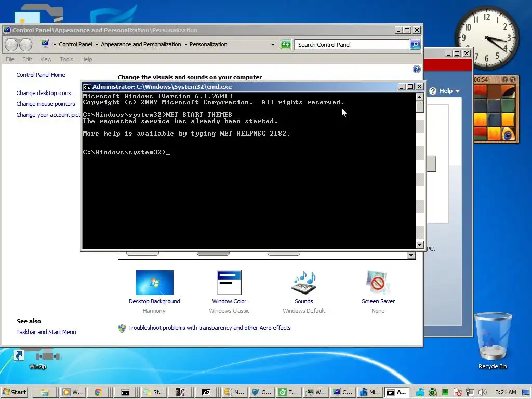
Task: Click the 'Change desktop icons' link
Action: (44, 93)
